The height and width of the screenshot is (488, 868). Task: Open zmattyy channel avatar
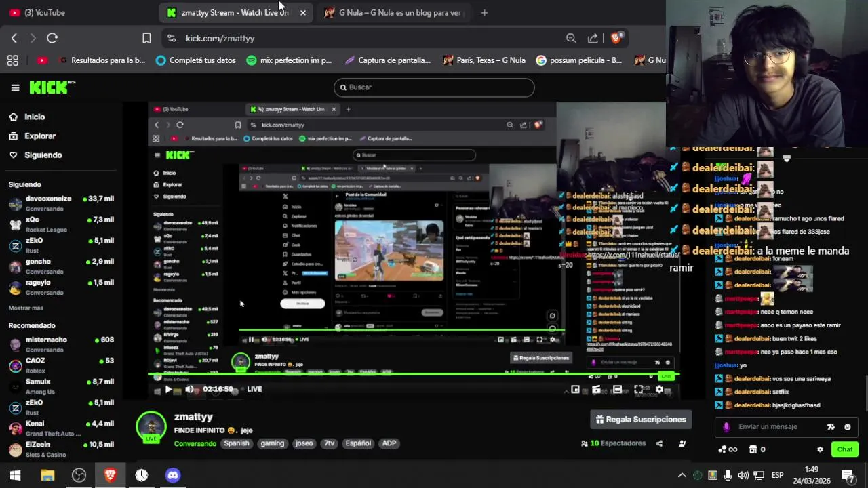[x=151, y=427]
